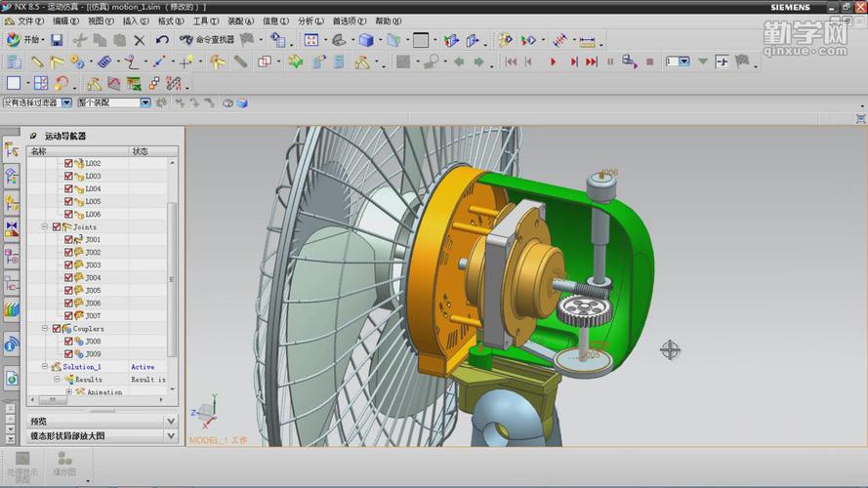
Task: Click the Spring connector tool icon
Action: 103,61
